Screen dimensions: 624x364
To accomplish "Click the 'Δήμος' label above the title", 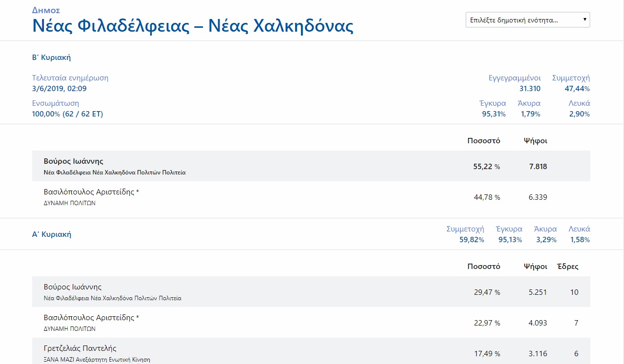I will pos(46,10).
